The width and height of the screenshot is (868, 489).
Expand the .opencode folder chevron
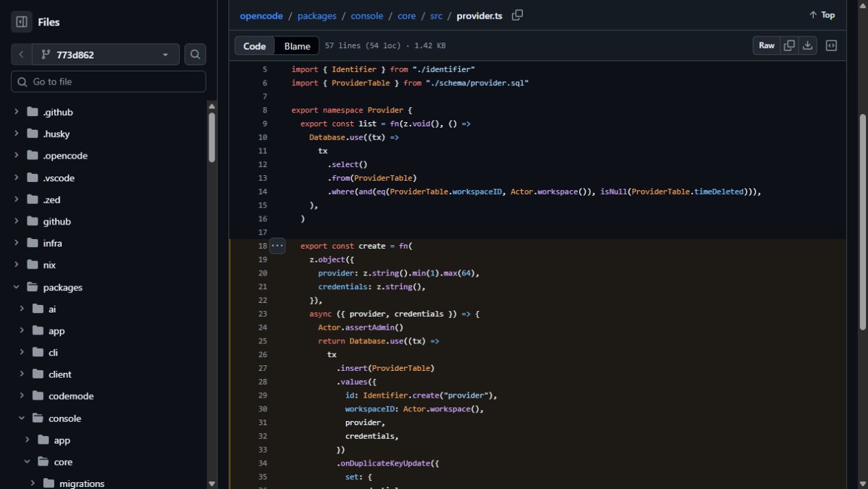(16, 156)
